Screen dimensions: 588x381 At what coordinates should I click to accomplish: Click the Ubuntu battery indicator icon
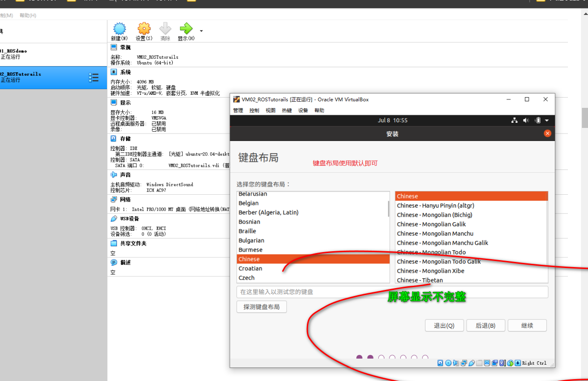[x=538, y=120]
